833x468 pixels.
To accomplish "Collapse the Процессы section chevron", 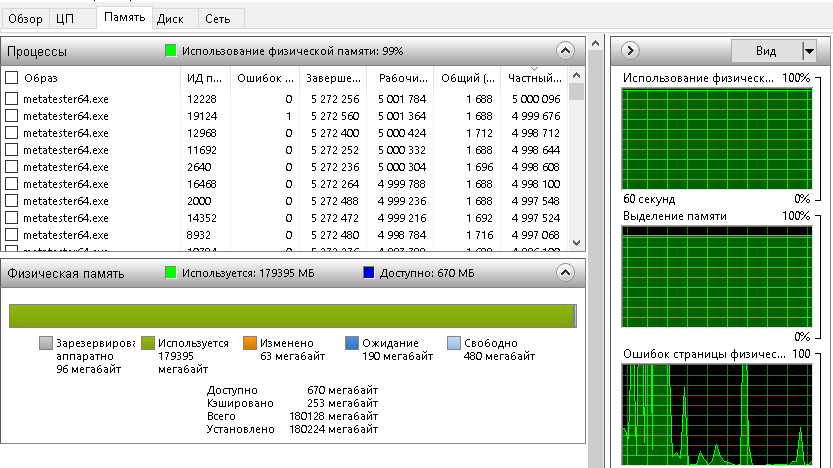I will [565, 51].
